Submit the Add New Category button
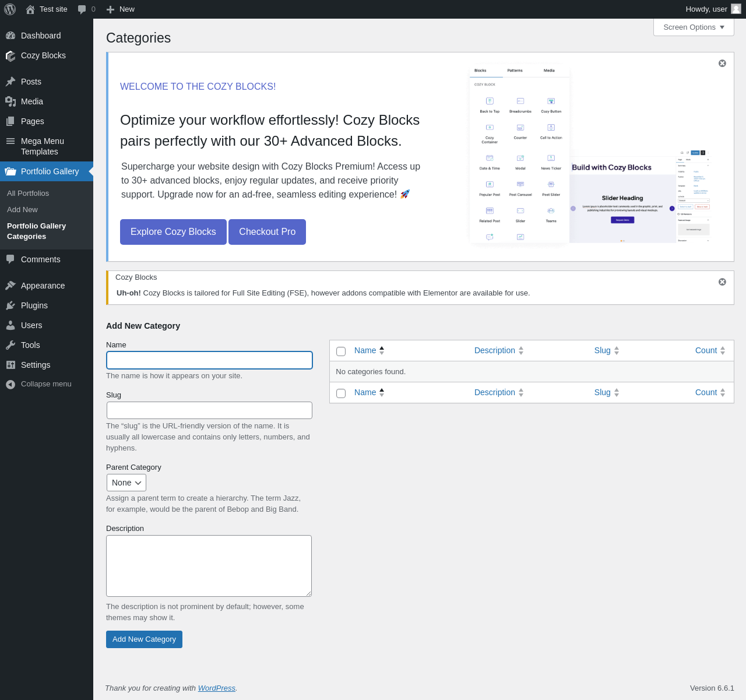This screenshot has width=746, height=700. coord(144,639)
